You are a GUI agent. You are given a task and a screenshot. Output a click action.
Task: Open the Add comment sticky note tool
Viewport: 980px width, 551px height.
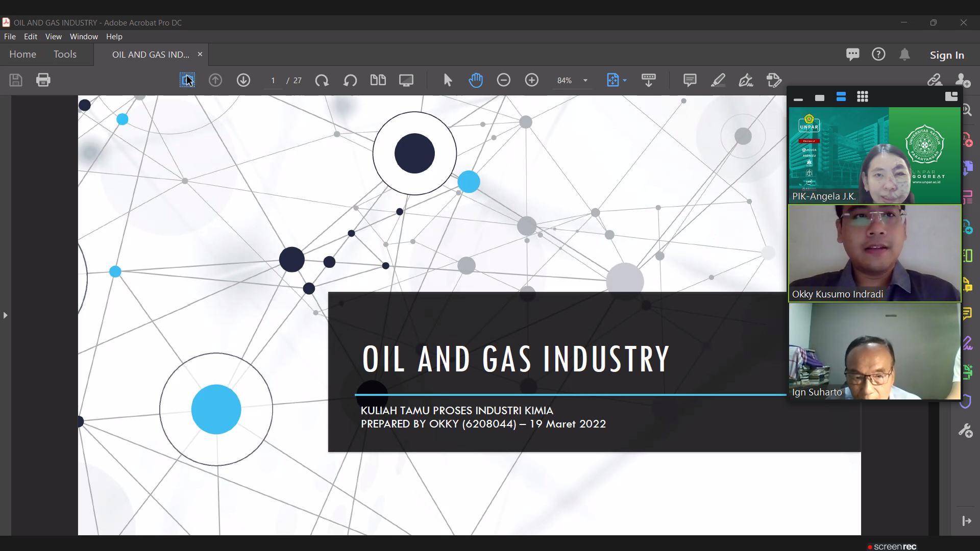[x=690, y=80]
